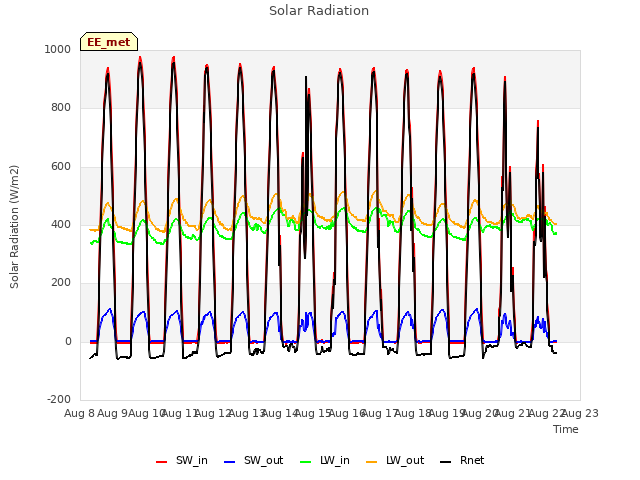Screen dimensions: 640x480
Task: Click the black Rnet legend swatch
Action: click(446, 462)
